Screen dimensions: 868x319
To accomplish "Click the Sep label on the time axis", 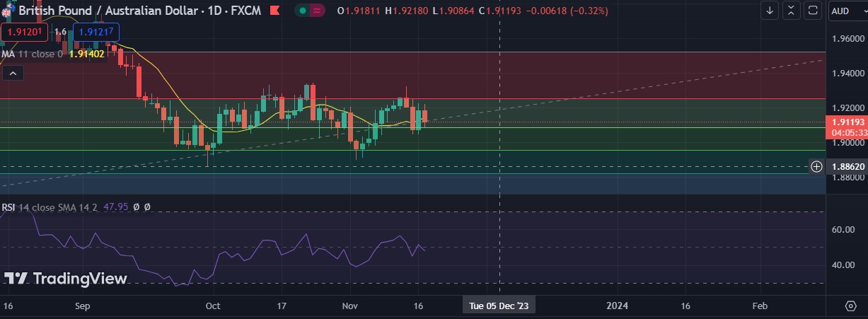I will [x=82, y=306].
